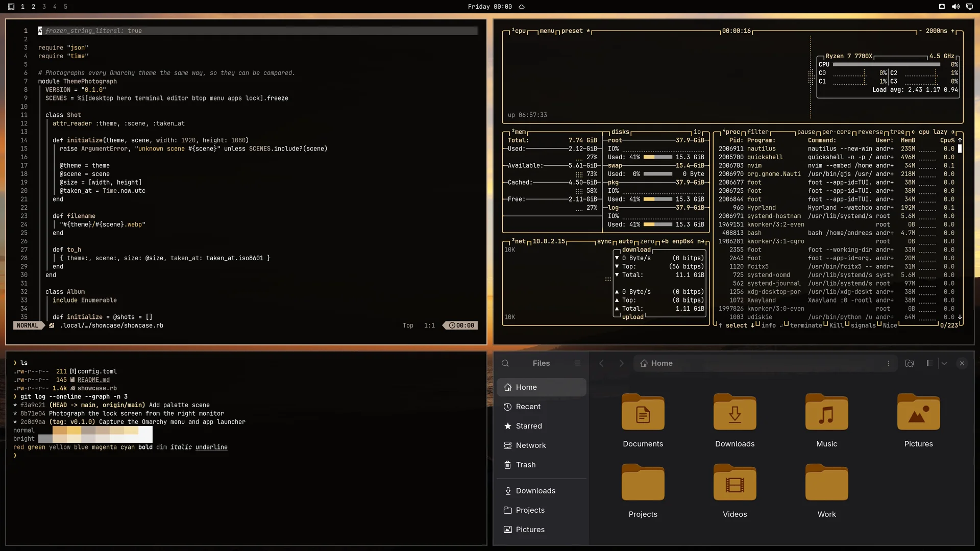980x551 pixels.
Task: Click net zero option in btop
Action: 647,242
